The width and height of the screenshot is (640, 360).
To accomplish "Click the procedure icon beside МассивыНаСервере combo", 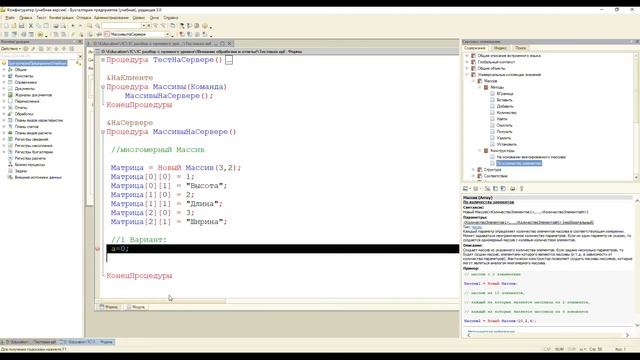I will tap(107, 34).
